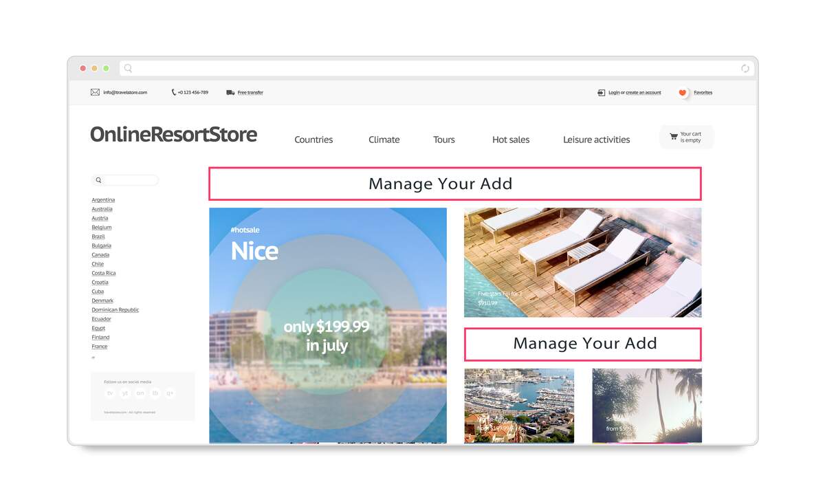Viewport: 825px width, 504px height.
Task: Expand country list via ellipsis below France
Action: click(x=93, y=357)
